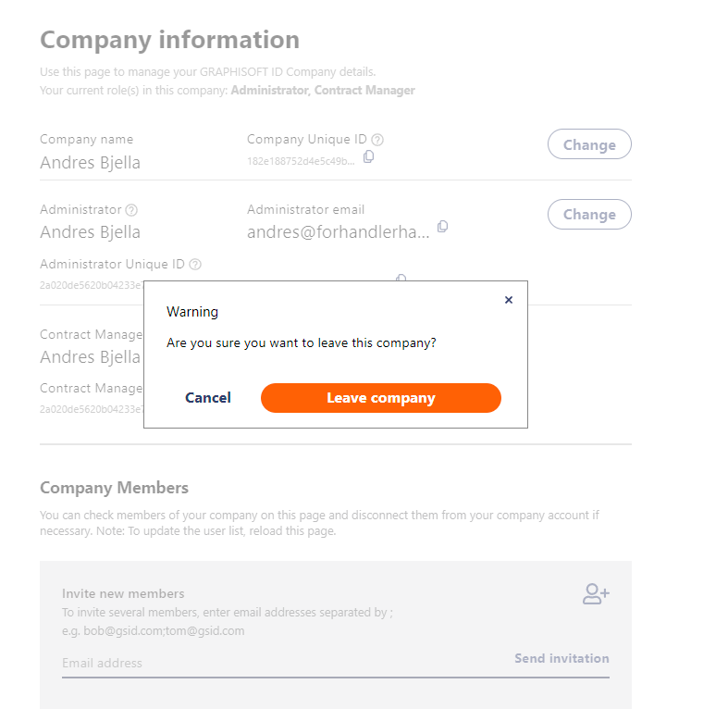Click the Warning dialog title
Image resolution: width=728 pixels, height=709 pixels.
point(192,312)
